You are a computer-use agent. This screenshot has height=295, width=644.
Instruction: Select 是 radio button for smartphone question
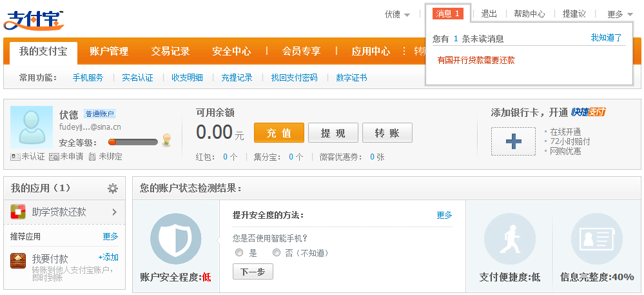point(239,253)
